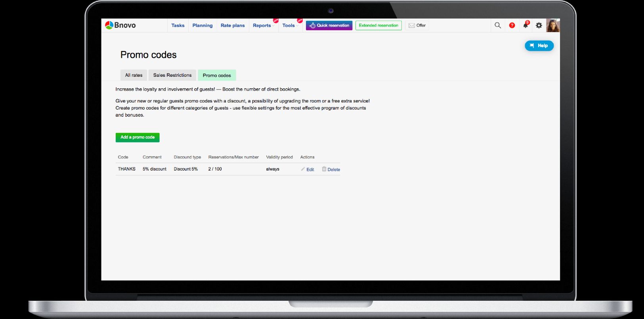Click the Bnovo logo
644x319 pixels.
120,25
